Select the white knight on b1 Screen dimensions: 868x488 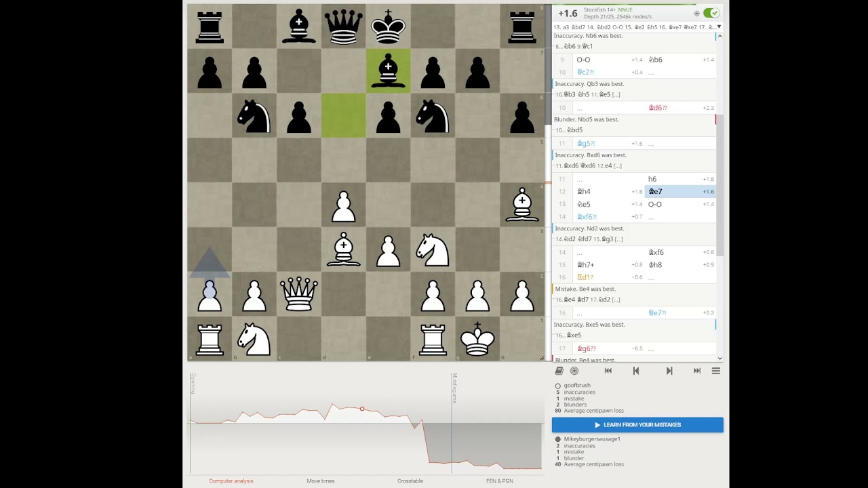[x=254, y=339]
